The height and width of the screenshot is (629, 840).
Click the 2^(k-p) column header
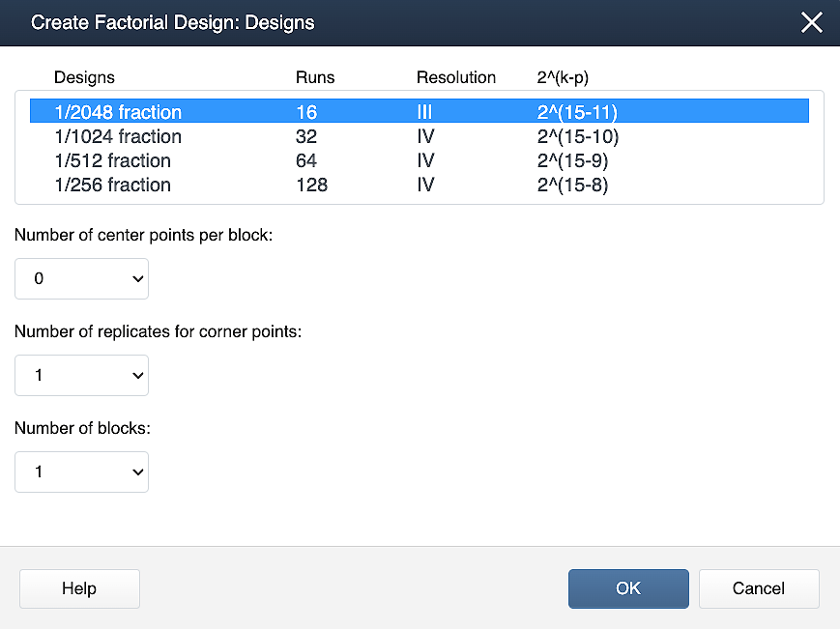pos(563,77)
